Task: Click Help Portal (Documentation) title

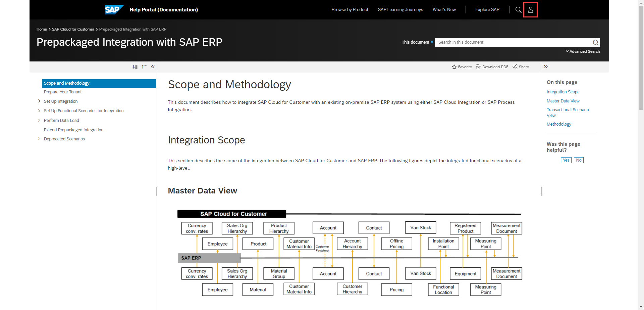Action: coord(164,10)
